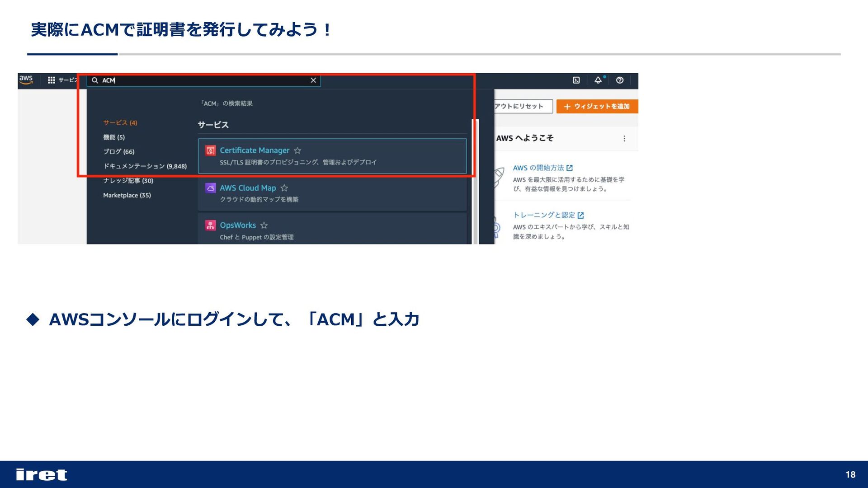Click SSL/TLS 証明書のプロビジョニング description text
This screenshot has width=868, height=488.
298,162
